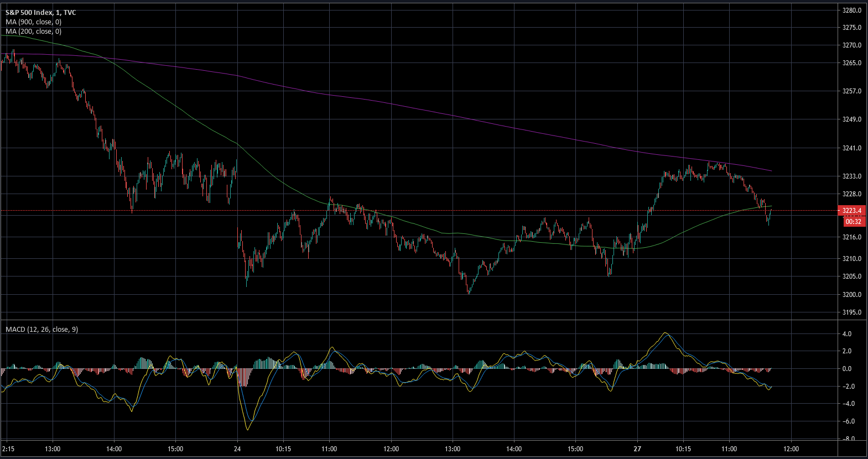
Task: Select the MACD (12, 26, close, 9) label
Action: click(x=42, y=329)
